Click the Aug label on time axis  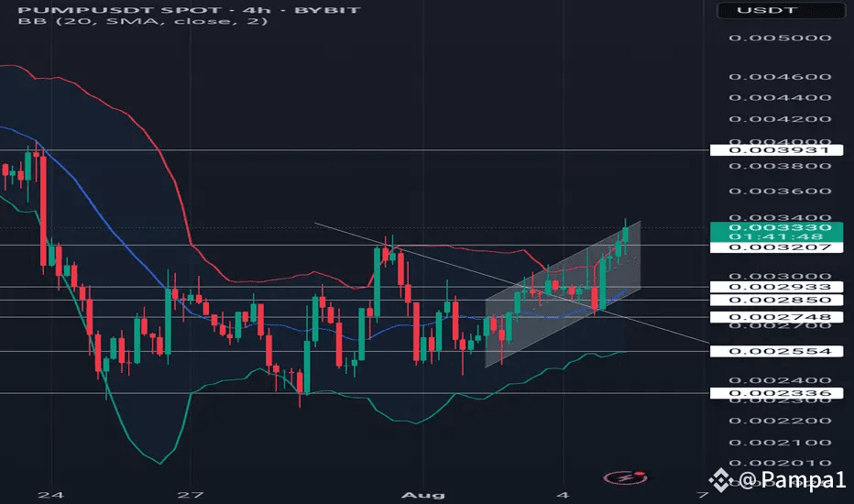pyautogui.click(x=423, y=495)
